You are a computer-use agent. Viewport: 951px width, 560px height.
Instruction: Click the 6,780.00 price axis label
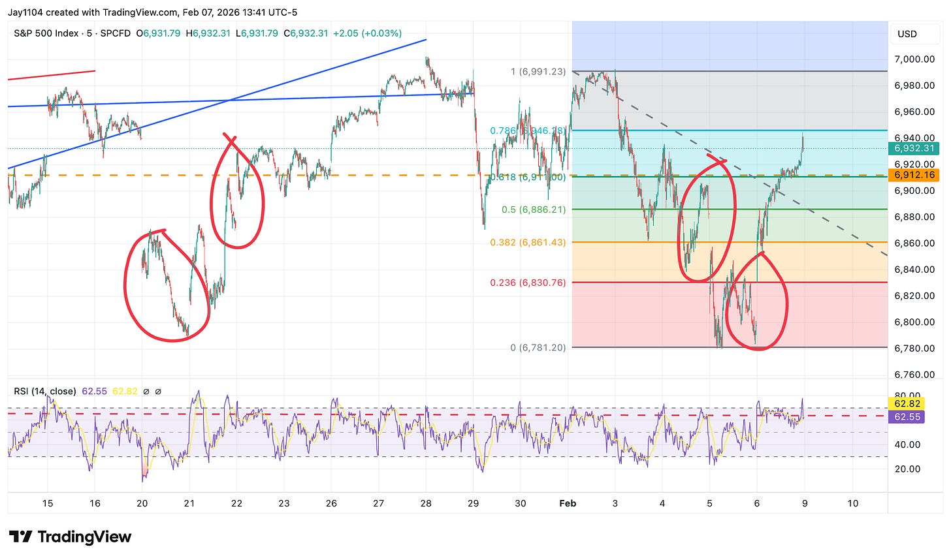coord(914,348)
